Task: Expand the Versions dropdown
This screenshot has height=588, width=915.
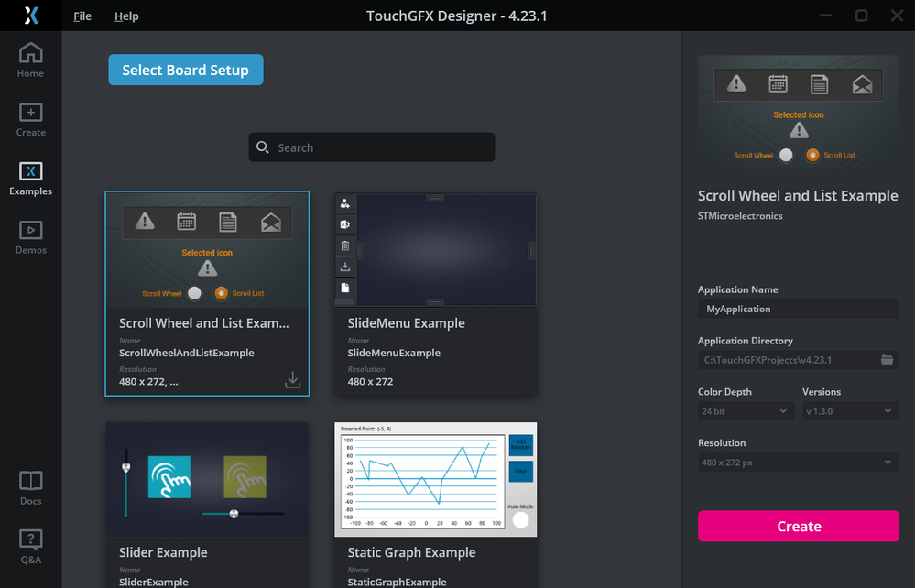Action: pyautogui.click(x=850, y=411)
